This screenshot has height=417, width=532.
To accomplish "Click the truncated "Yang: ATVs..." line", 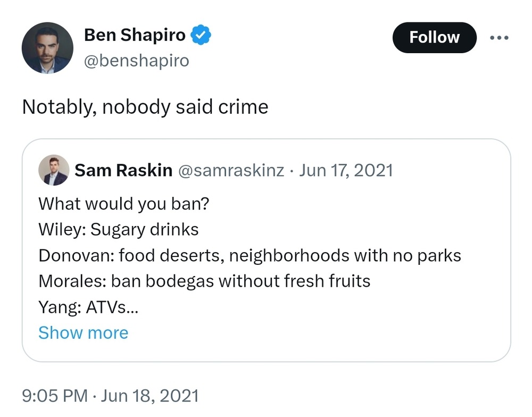I will click(x=88, y=307).
